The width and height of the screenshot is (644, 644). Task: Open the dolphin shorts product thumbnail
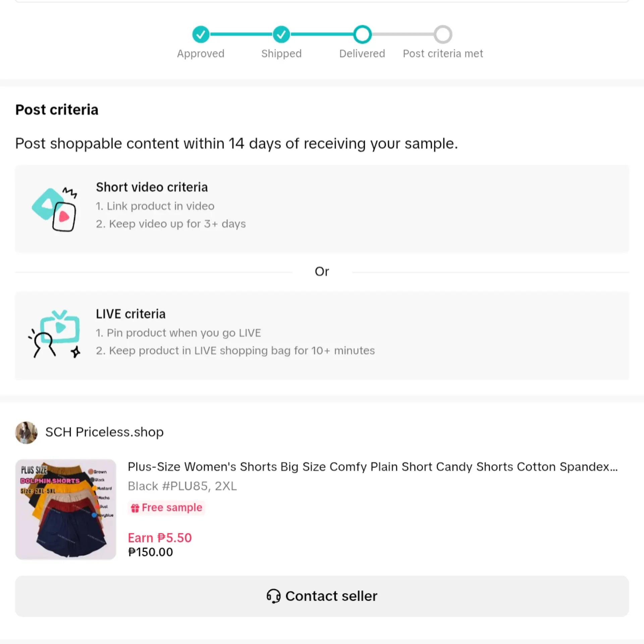click(66, 509)
